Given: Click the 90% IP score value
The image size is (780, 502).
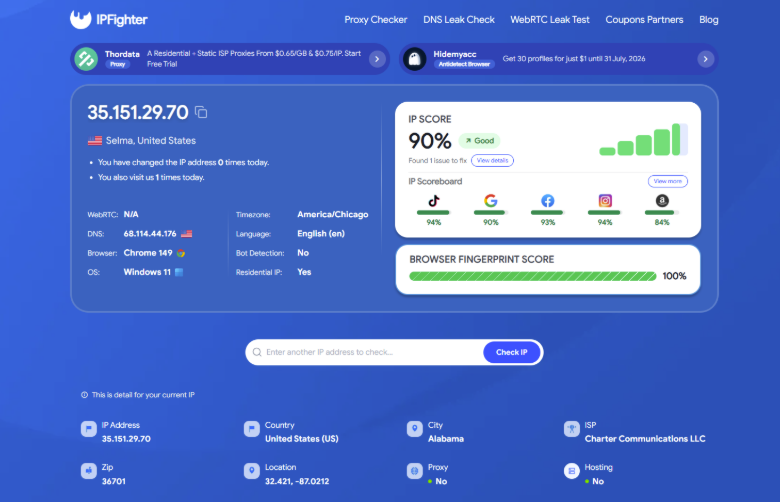Looking at the screenshot, I should coord(430,141).
